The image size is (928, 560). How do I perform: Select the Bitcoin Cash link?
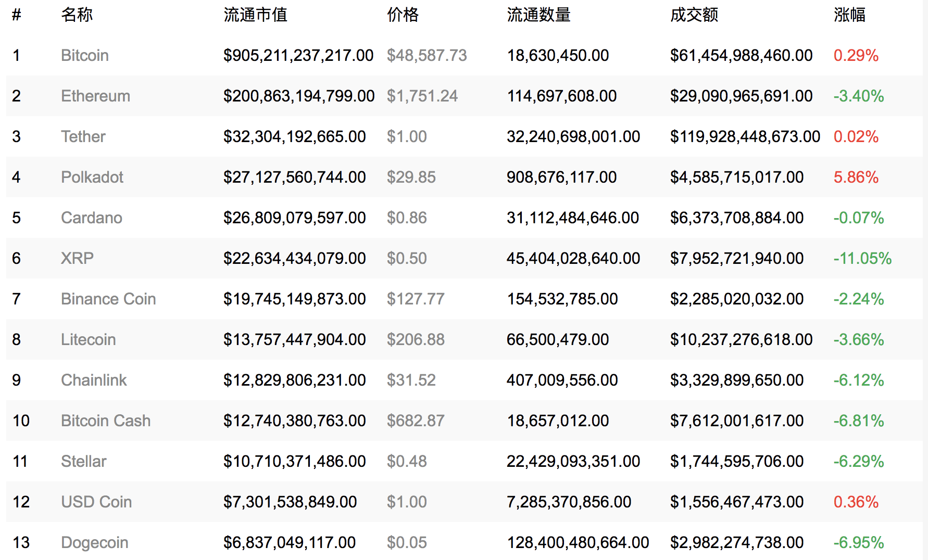(105, 421)
